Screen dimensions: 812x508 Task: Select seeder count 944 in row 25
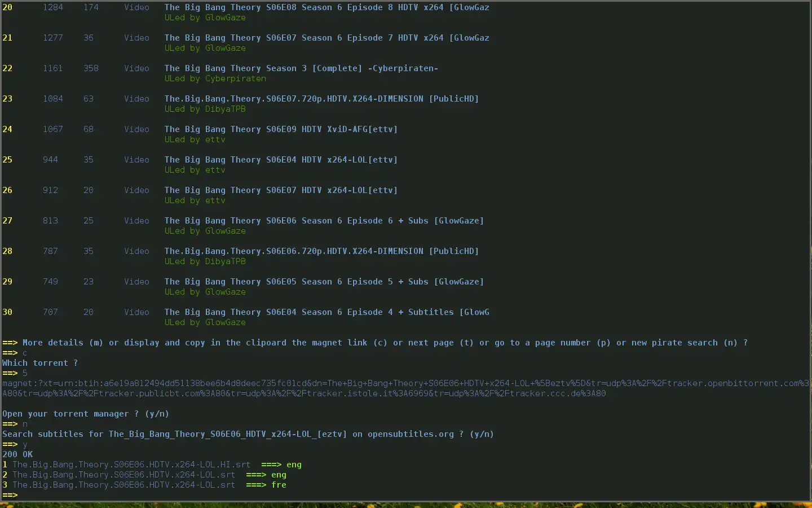[50, 160]
